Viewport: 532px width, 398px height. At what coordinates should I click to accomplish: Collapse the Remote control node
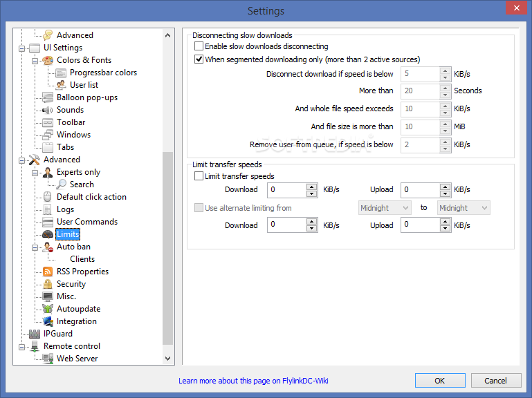21,347
